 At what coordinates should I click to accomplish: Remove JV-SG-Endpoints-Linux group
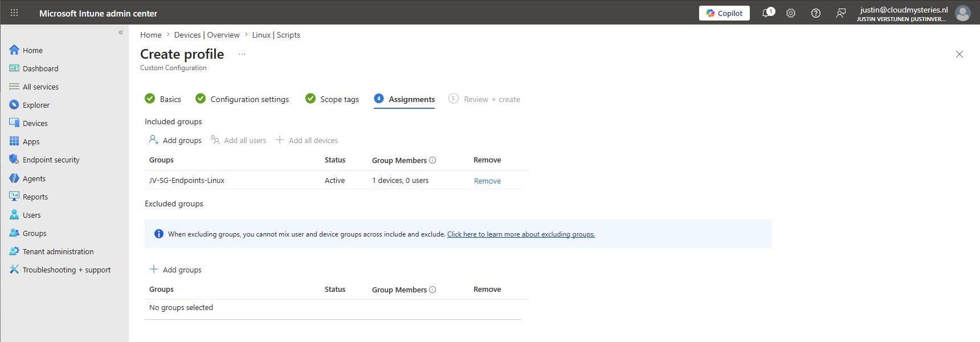click(488, 181)
